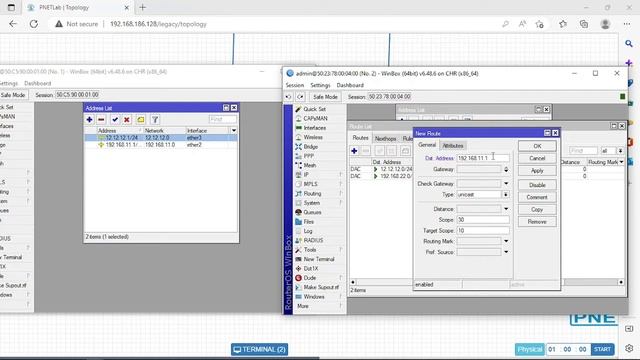Click Comment in New Route dialog
640x360 pixels.
[x=537, y=197]
